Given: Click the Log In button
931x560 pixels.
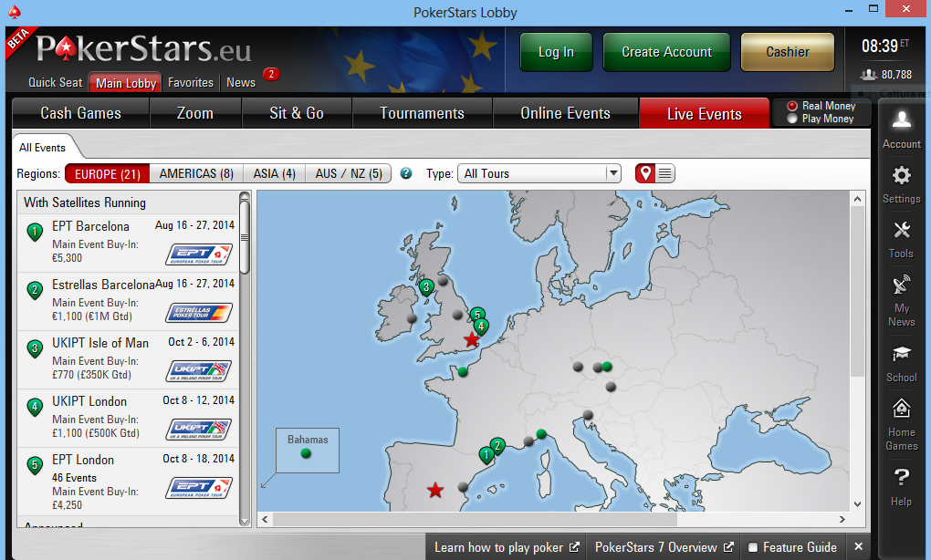Looking at the screenshot, I should coord(557,52).
